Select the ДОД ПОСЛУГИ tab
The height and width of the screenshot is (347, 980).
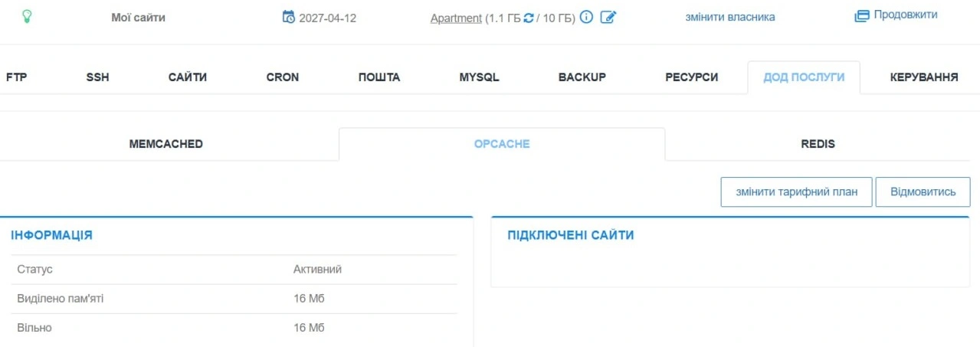pos(804,77)
